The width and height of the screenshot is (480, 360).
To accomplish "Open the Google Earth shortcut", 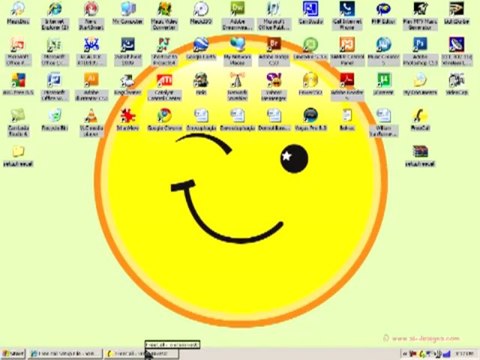I will (x=201, y=49).
